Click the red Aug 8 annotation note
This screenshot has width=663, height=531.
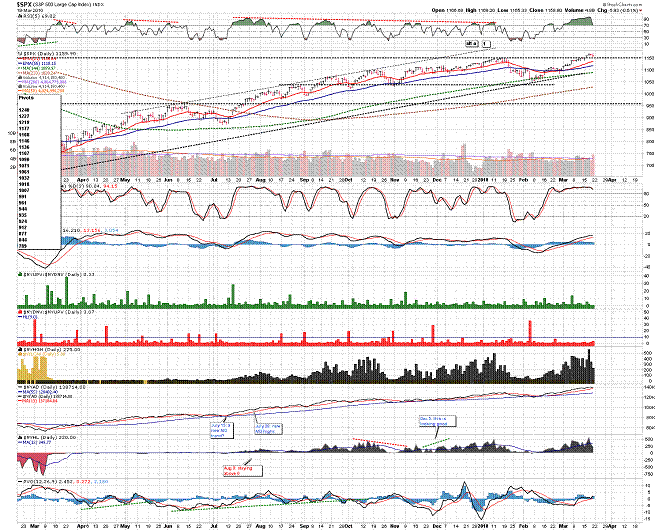click(x=242, y=471)
